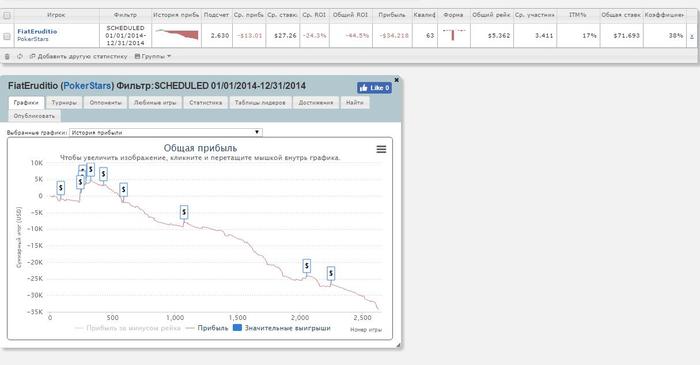700x365 pixels.
Task: Click the resize grip at popup corner
Action: coord(398,345)
